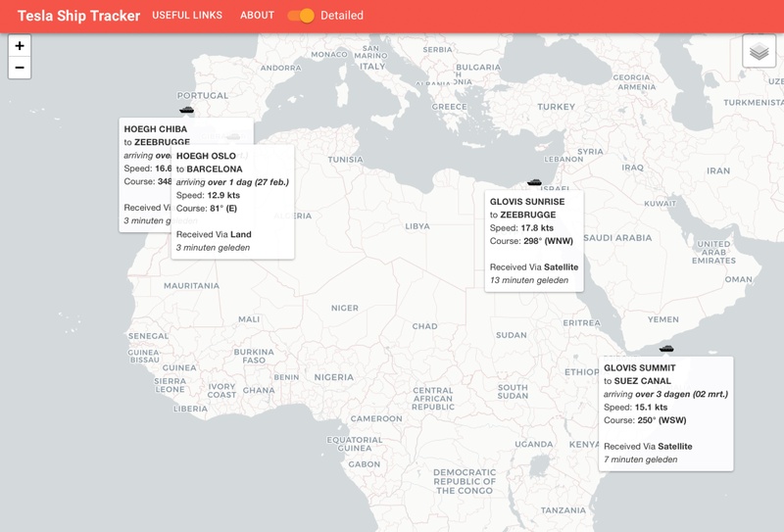Click SUEZ CANAL destination in Glovis Summit popup

pyautogui.click(x=644, y=381)
